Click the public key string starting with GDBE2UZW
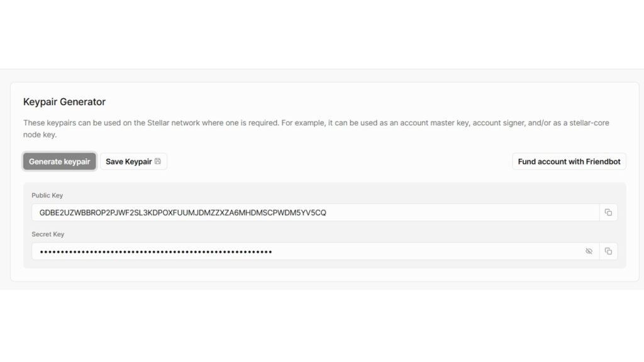 [183, 212]
